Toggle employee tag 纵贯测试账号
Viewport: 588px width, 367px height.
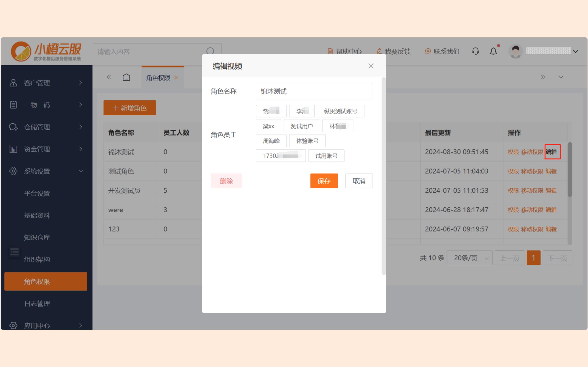[340, 111]
